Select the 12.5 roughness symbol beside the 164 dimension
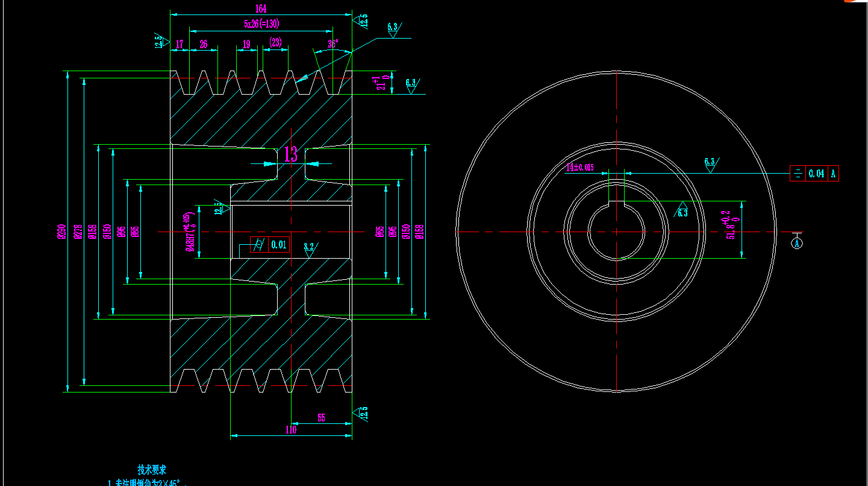Screen dimensions: 868x486 click(x=361, y=21)
